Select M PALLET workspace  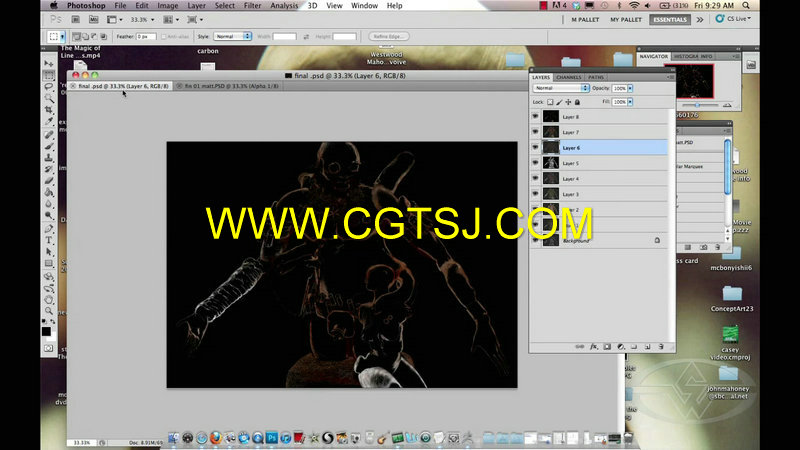[x=585, y=19]
